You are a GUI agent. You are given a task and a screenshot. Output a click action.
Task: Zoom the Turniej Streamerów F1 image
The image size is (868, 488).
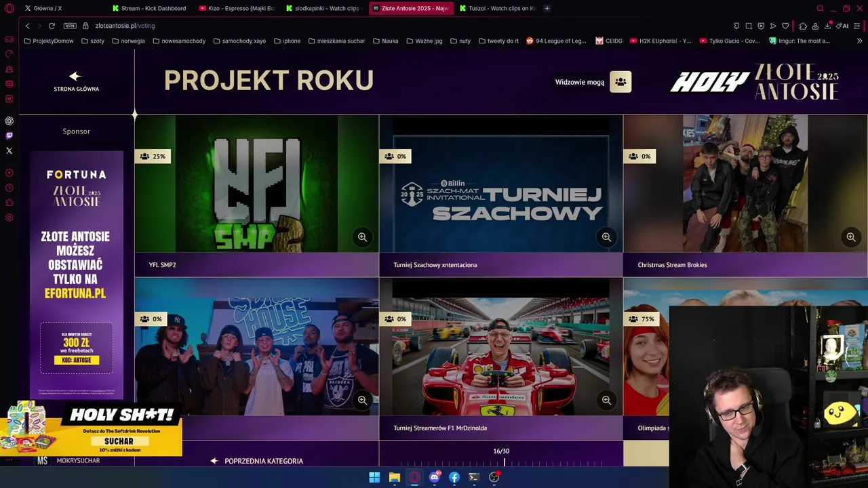[x=606, y=400]
